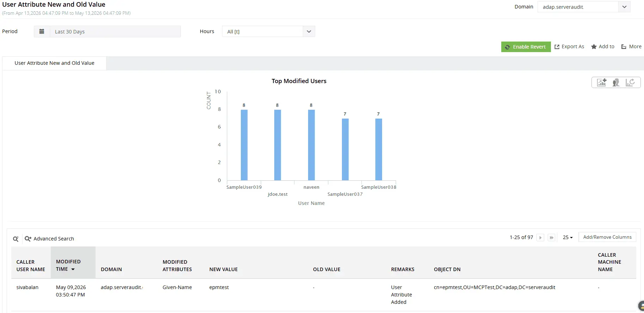Click the green Enable Revert button

[526, 47]
